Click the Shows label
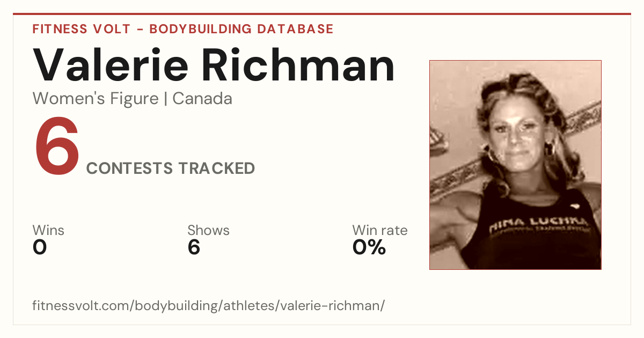Image resolution: width=644 pixels, height=338 pixels. coord(208,230)
